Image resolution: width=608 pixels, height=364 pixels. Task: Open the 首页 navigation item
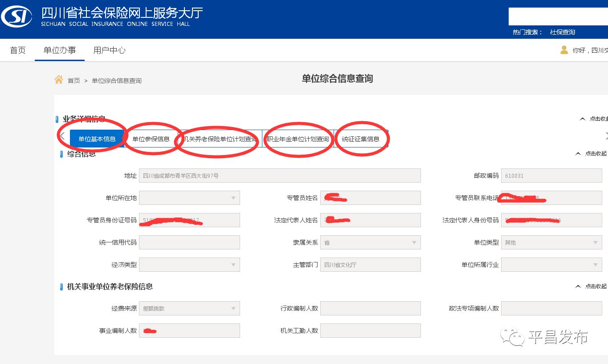(18, 50)
